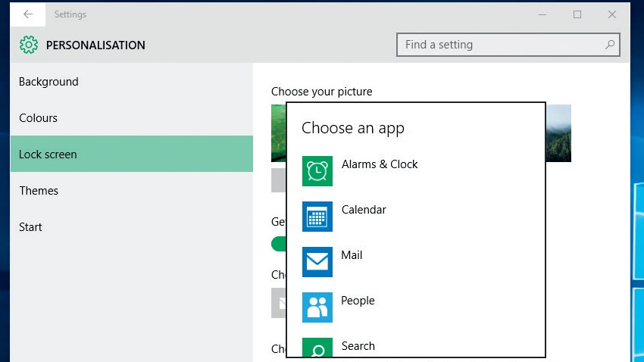Minimize the Settings window

click(x=542, y=14)
